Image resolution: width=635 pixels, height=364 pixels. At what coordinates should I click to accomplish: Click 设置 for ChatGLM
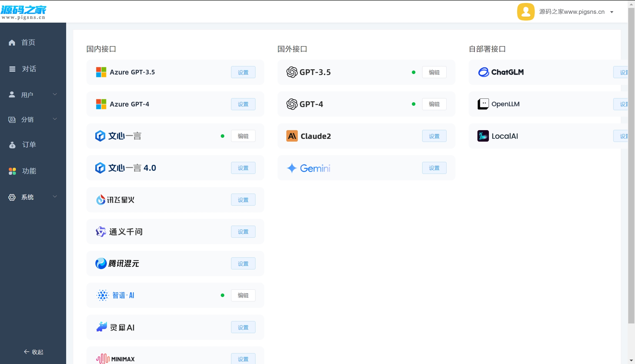click(621, 72)
